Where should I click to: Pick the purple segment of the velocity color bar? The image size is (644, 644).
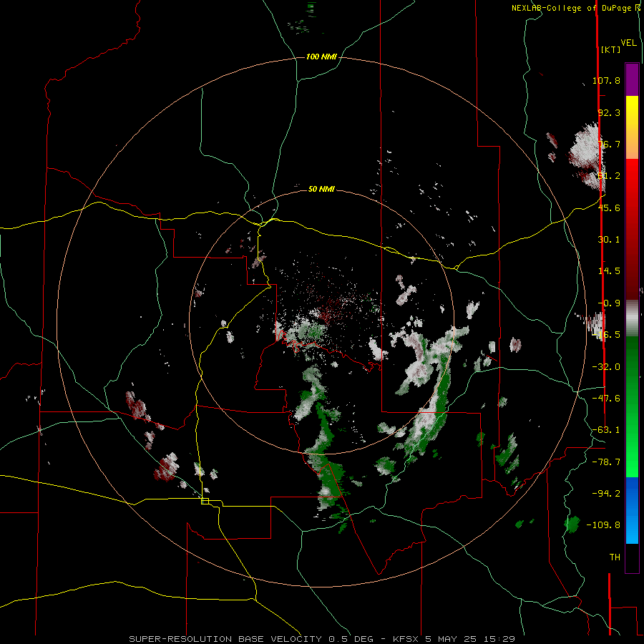pos(632,79)
